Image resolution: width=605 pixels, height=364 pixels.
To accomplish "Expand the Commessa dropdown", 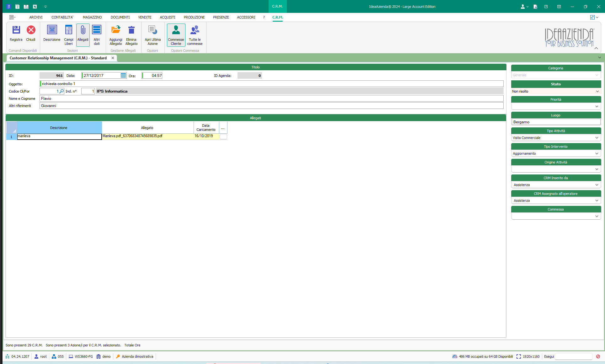I will coord(597,216).
